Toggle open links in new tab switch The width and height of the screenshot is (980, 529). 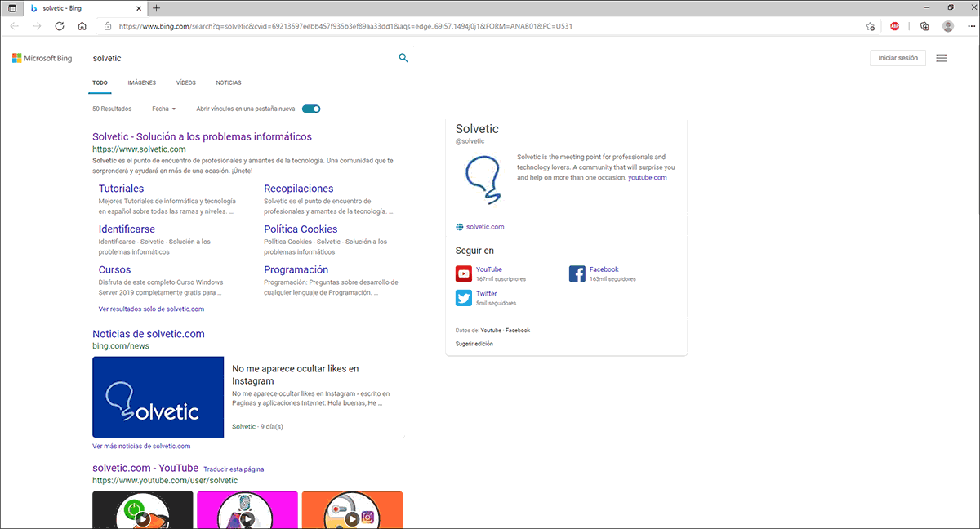pos(311,109)
